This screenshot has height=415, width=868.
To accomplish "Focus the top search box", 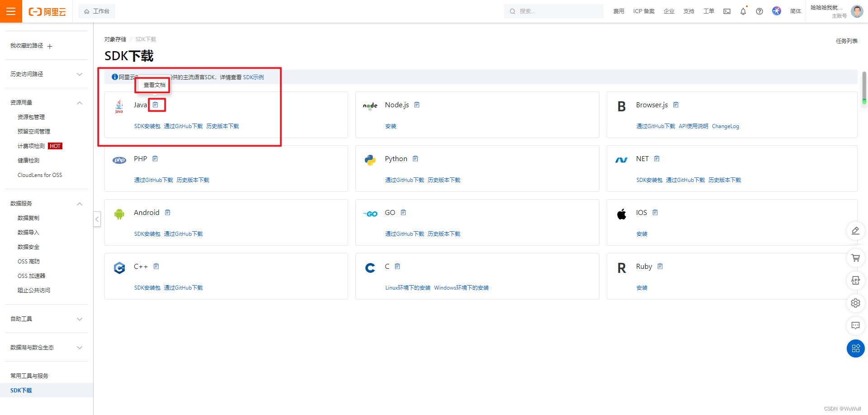I will (554, 11).
